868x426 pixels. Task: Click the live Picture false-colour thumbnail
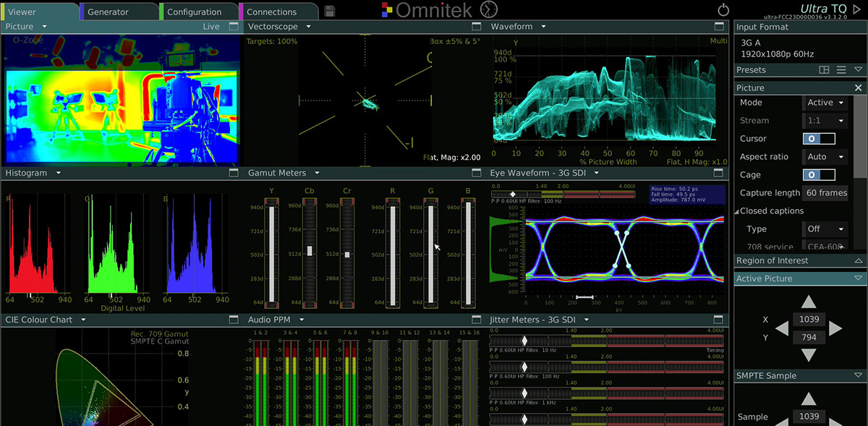(122, 100)
